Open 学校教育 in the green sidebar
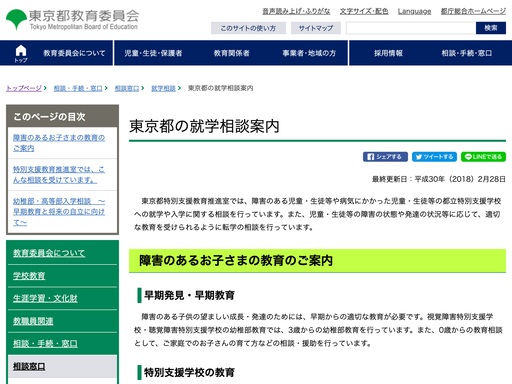Viewport: 512px width, 384px height. 29,276
